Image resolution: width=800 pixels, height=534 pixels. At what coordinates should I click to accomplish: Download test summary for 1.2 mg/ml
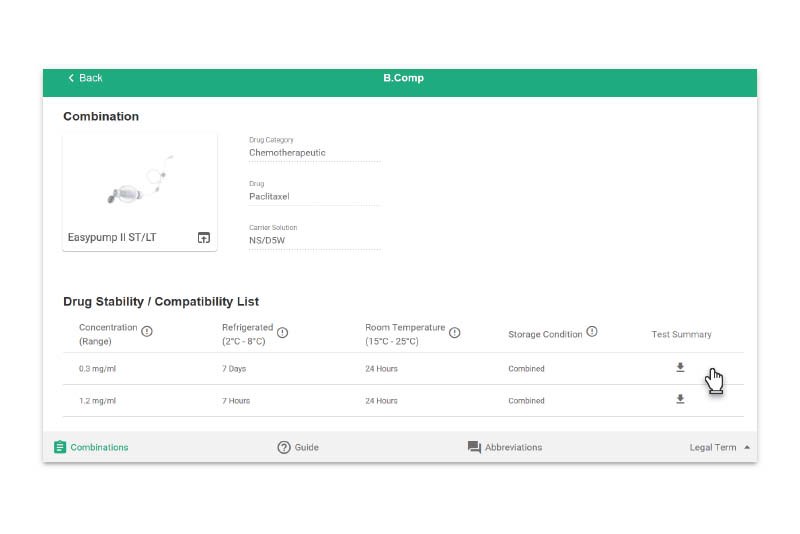pos(680,399)
